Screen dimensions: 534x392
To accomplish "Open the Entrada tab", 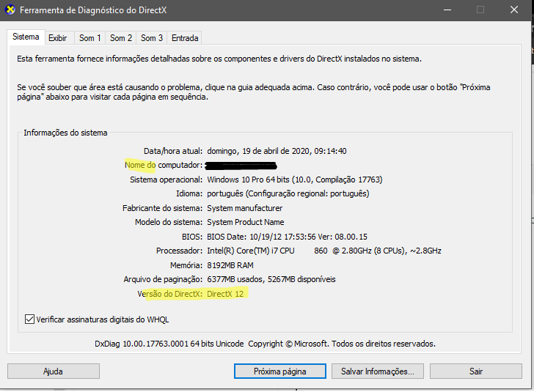I will (x=184, y=38).
